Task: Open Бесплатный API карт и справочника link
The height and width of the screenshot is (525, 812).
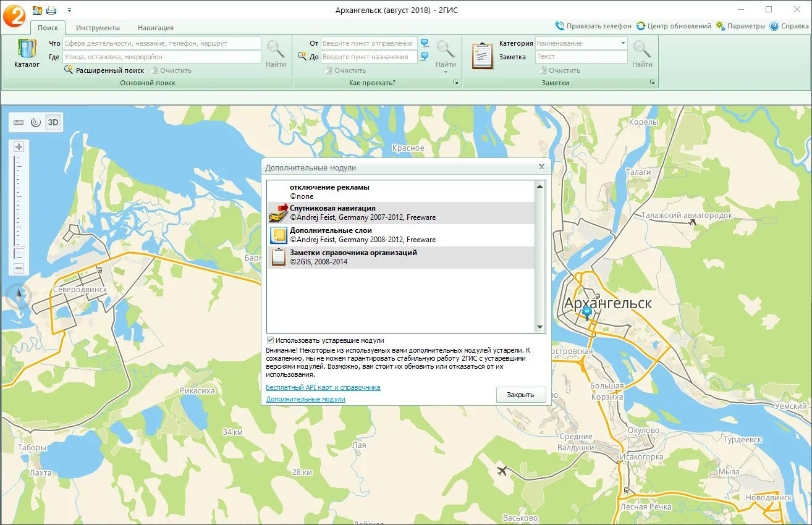Action: coord(323,387)
